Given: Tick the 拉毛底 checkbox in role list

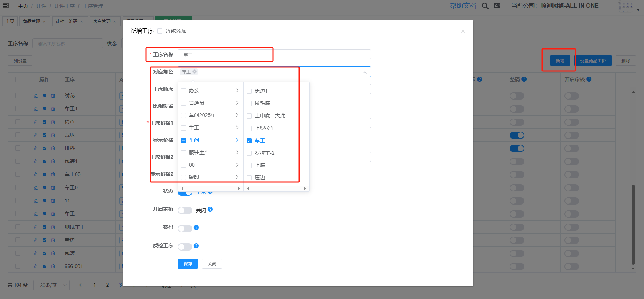Looking at the screenshot, I should click(x=249, y=104).
